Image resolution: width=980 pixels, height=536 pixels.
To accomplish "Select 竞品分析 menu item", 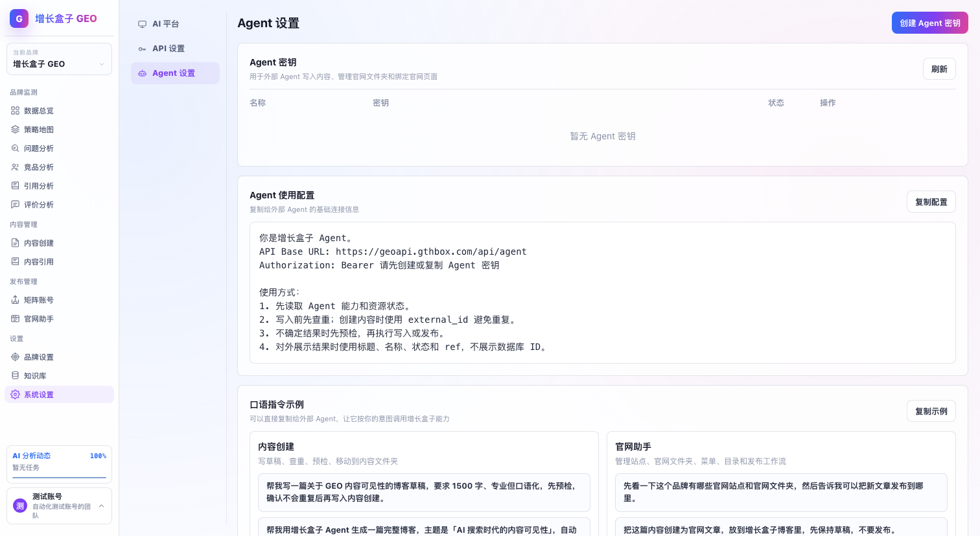I will click(59, 167).
